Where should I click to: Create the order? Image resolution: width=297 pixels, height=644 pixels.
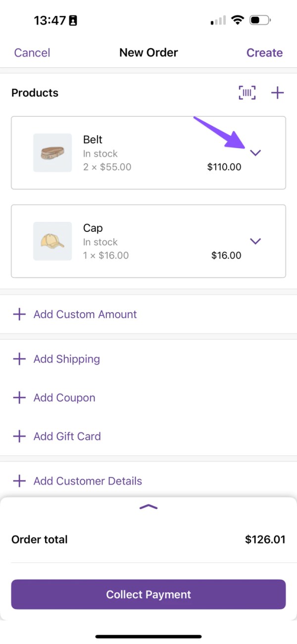(264, 53)
